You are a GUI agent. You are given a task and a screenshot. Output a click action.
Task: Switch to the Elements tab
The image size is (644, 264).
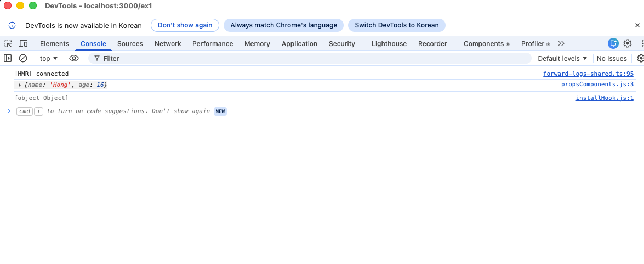tap(54, 44)
